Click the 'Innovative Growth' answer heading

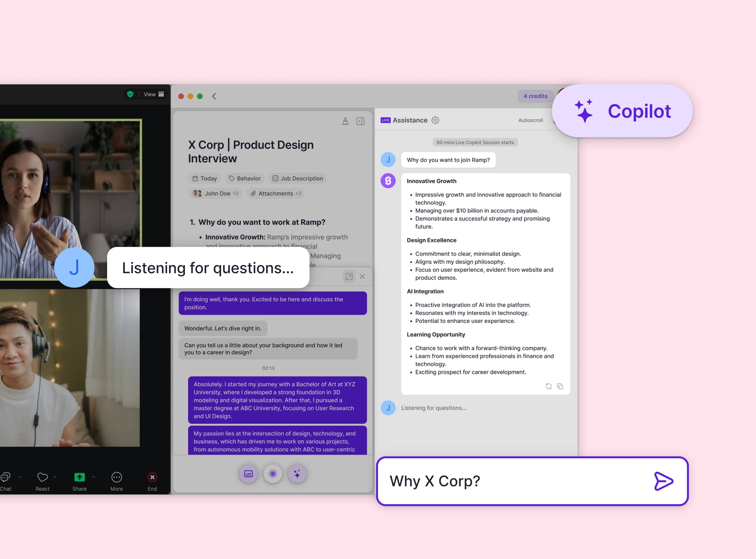[431, 181]
